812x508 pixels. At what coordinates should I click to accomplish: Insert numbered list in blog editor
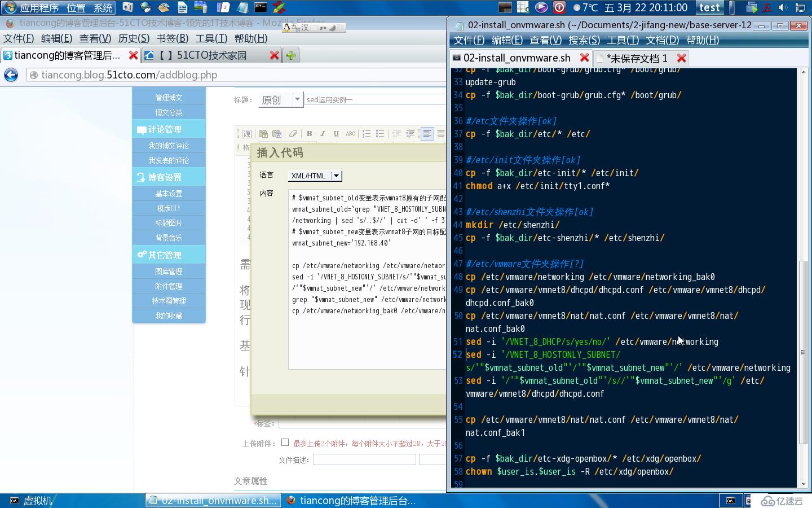(x=367, y=134)
